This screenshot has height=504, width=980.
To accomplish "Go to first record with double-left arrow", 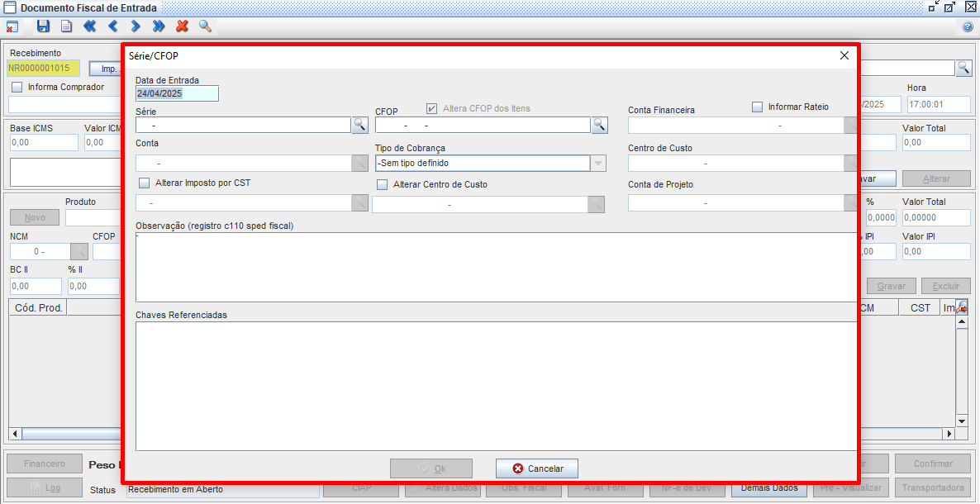I will click(x=89, y=26).
